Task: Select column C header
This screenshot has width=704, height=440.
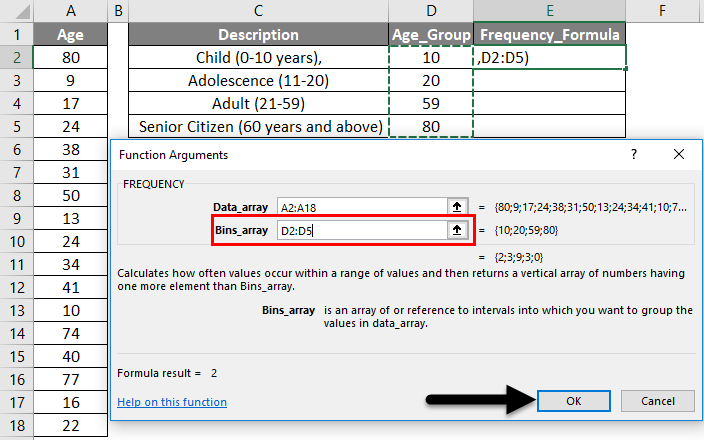Action: (259, 11)
